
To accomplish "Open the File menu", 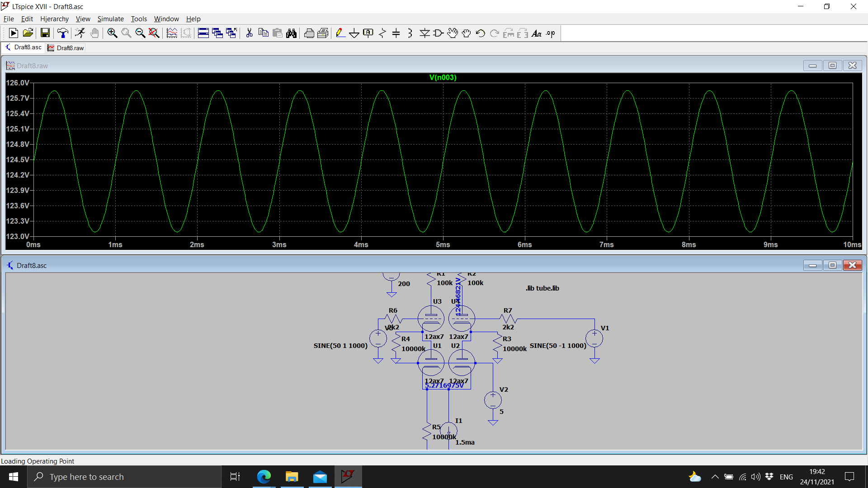I will [x=9, y=19].
